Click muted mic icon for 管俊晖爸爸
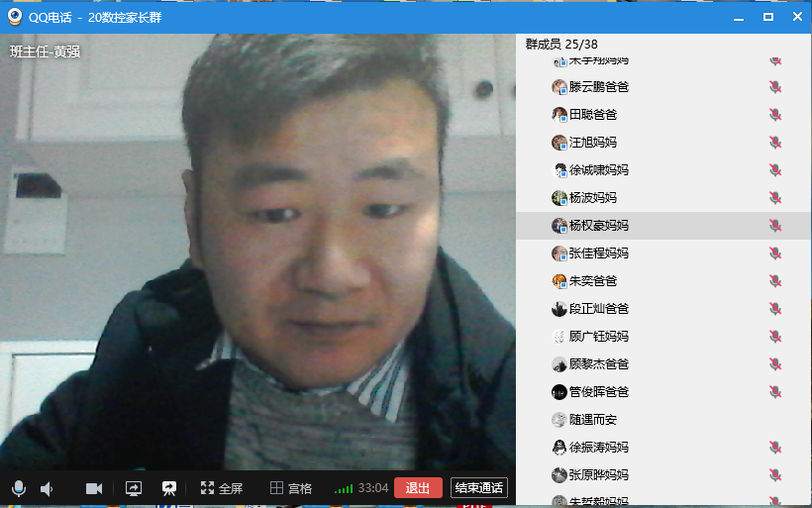Screen dimensions: 812x508 tap(775, 392)
